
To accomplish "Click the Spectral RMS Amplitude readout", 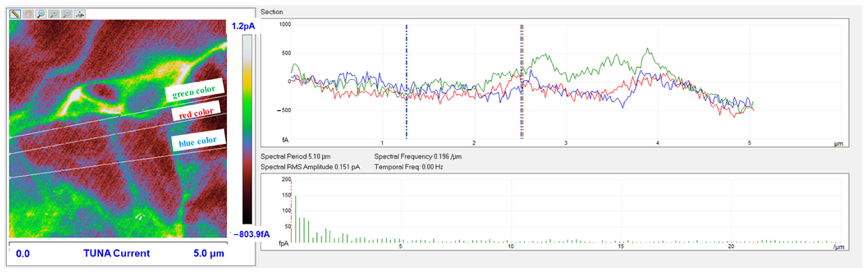I will coord(310,167).
